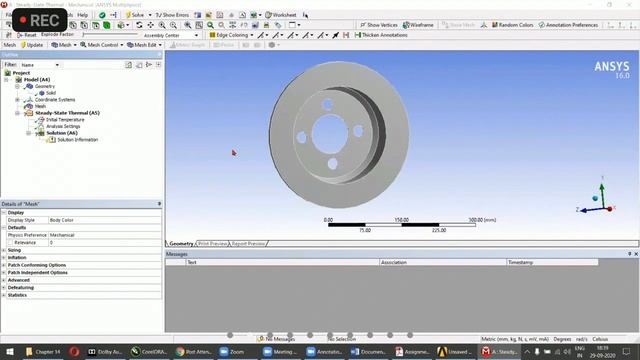The height and width of the screenshot is (360, 640).
Task: Click the green body selection filter icon
Action: coord(107,25)
